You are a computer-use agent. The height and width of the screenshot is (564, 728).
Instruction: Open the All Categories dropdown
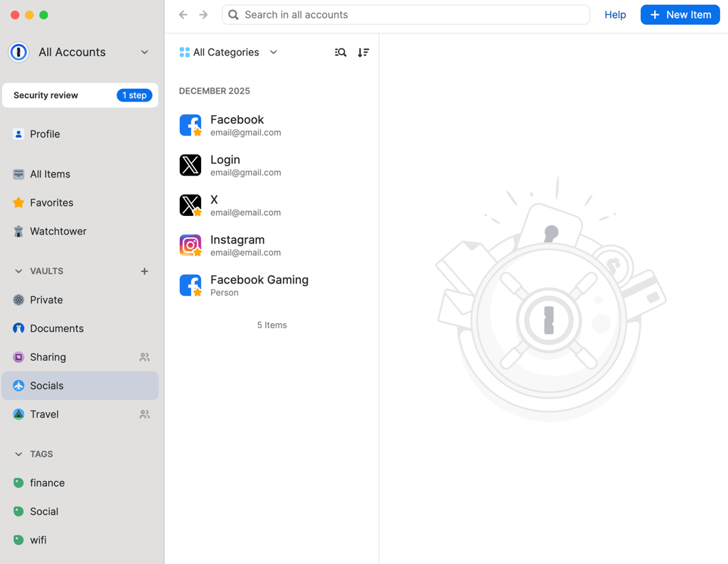point(228,53)
